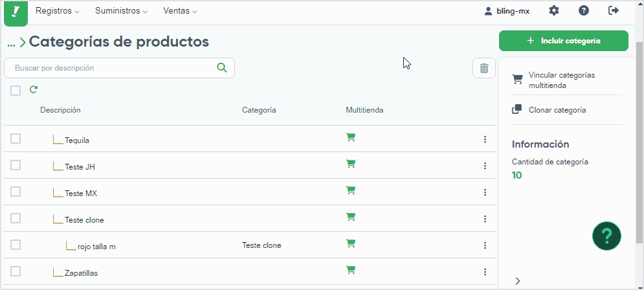Click the multitienda cart icon for Teste JH
The height and width of the screenshot is (290, 644).
pyautogui.click(x=351, y=164)
